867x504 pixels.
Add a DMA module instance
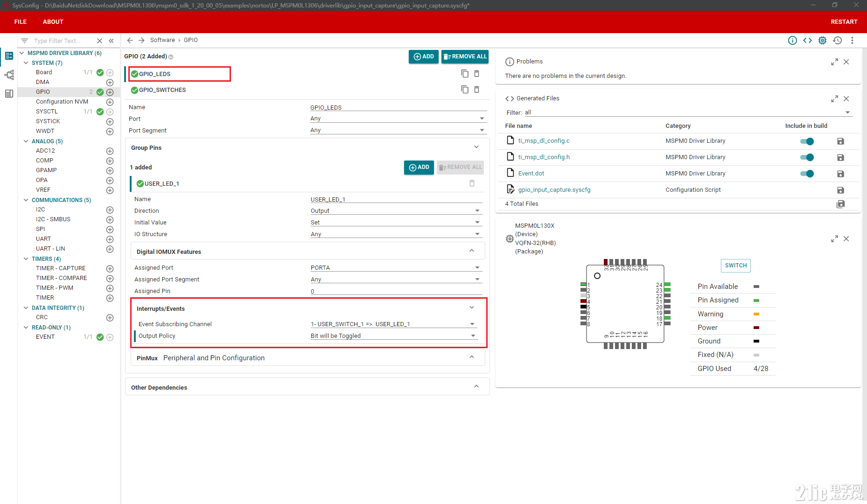tap(110, 83)
